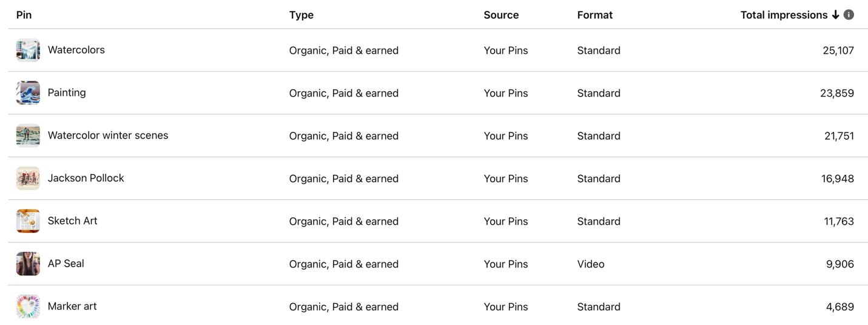Open the Watercolors pin thumbnail
868x325 pixels.
point(28,50)
